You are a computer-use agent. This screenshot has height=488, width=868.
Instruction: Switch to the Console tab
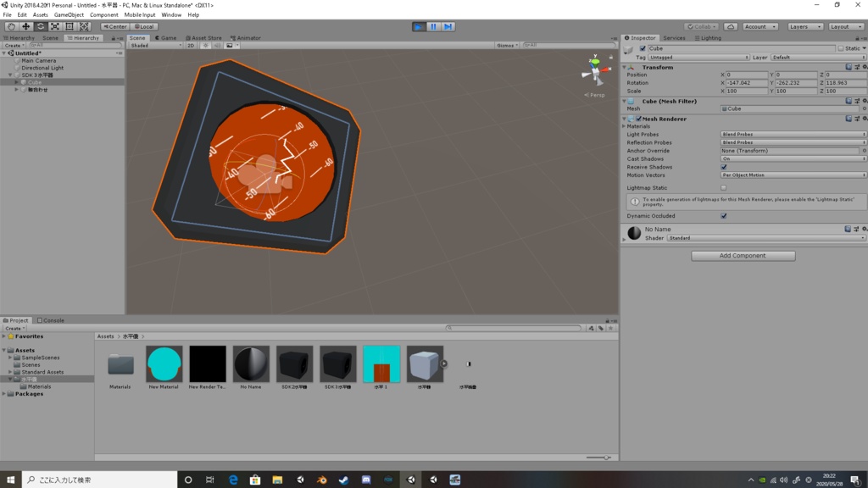pyautogui.click(x=50, y=320)
